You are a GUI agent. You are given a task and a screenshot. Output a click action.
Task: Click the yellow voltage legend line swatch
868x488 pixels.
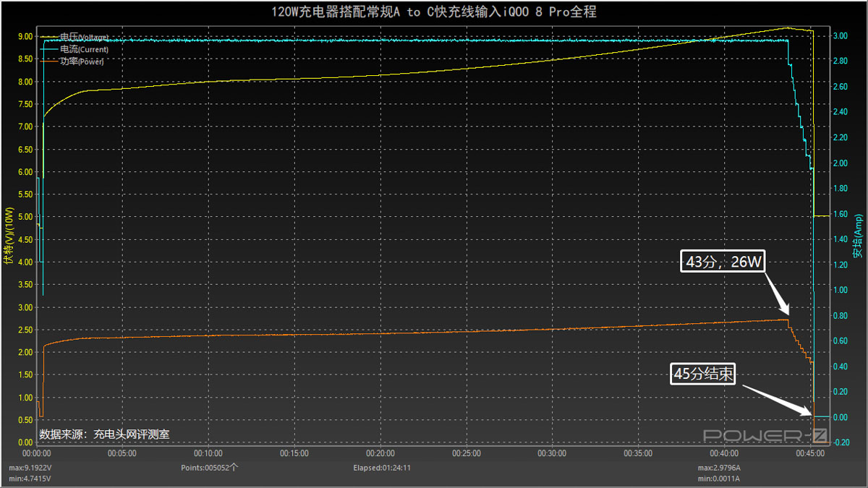point(49,37)
